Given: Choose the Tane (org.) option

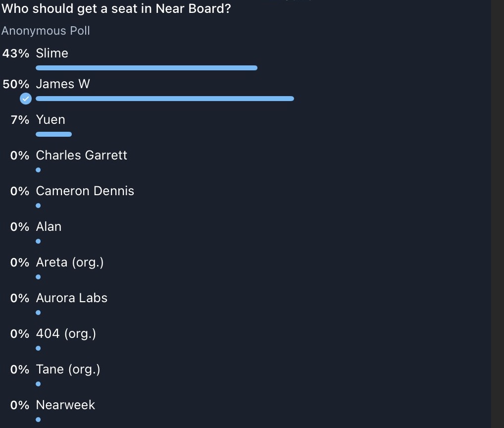Looking at the screenshot, I should [x=68, y=370].
